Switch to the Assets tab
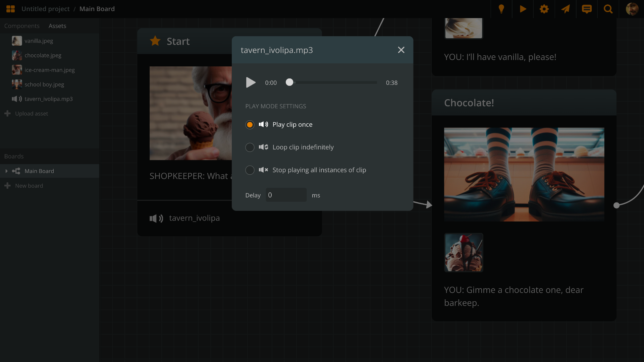Screen dimensions: 644x362 click(x=57, y=26)
